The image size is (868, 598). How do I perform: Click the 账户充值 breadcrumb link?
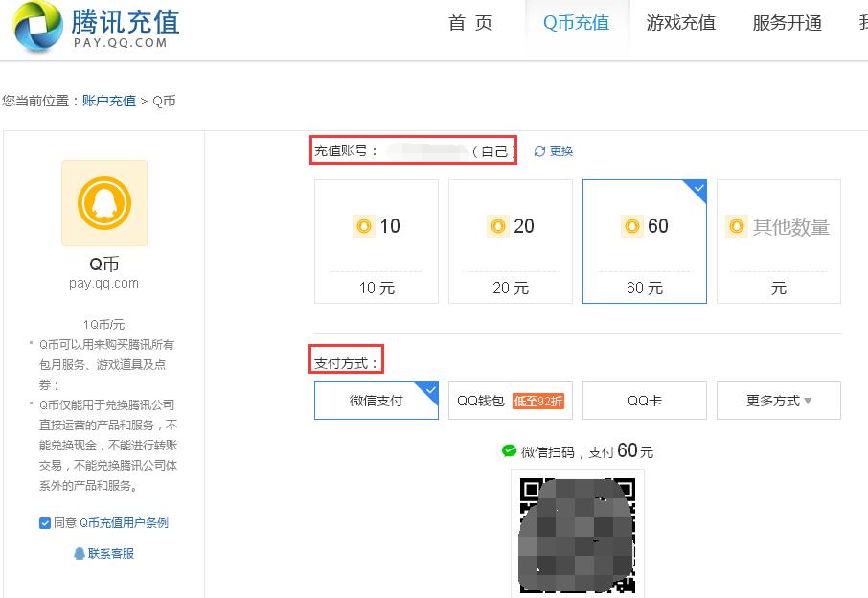pyautogui.click(x=108, y=101)
